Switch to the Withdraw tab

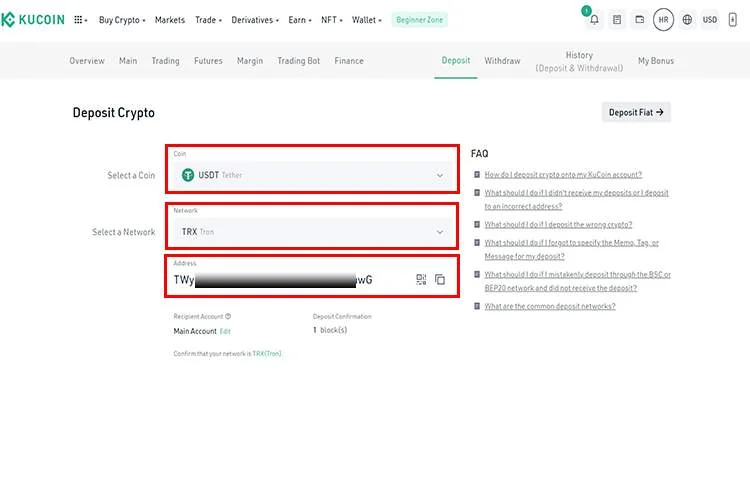coord(502,61)
